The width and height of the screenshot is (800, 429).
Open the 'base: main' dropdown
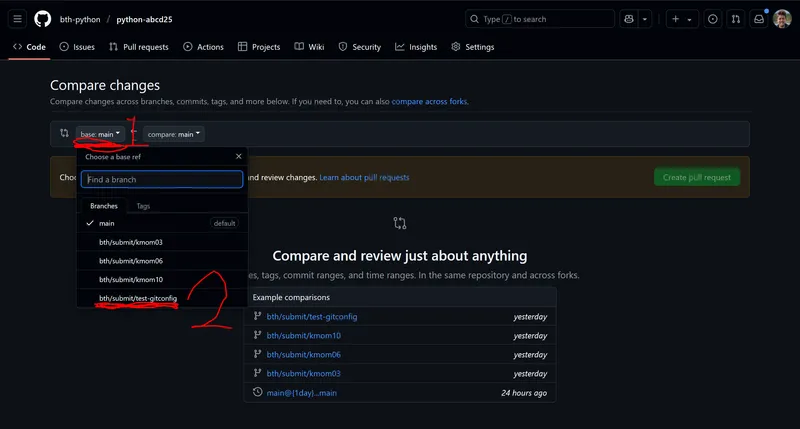(100, 134)
